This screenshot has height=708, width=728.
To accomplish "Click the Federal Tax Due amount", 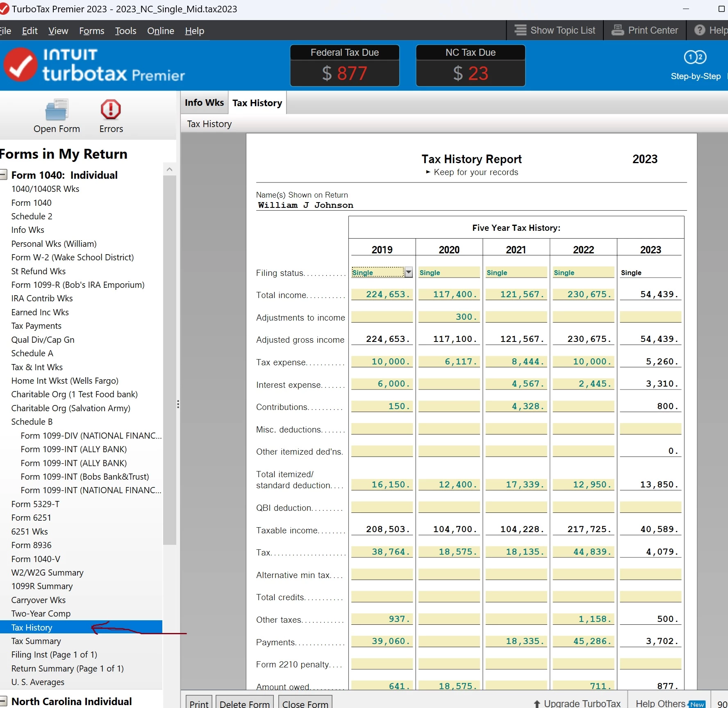I will 345,73.
